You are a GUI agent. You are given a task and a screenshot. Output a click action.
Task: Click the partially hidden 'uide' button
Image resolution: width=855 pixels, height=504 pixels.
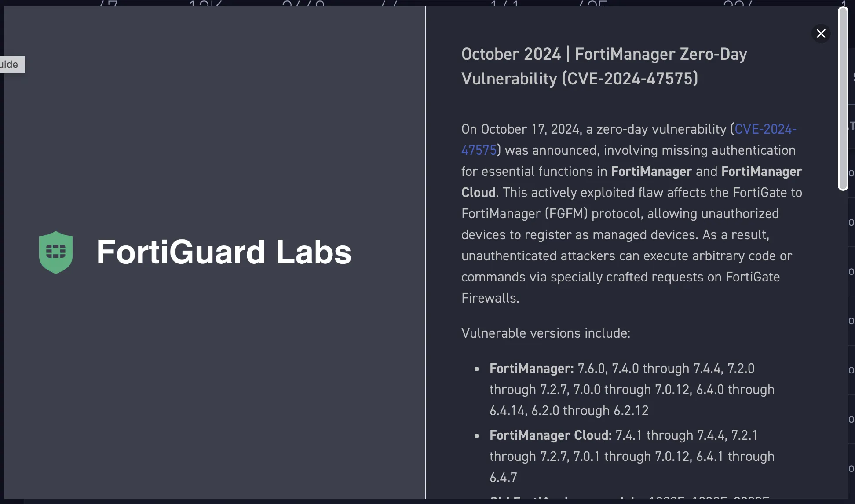click(11, 65)
